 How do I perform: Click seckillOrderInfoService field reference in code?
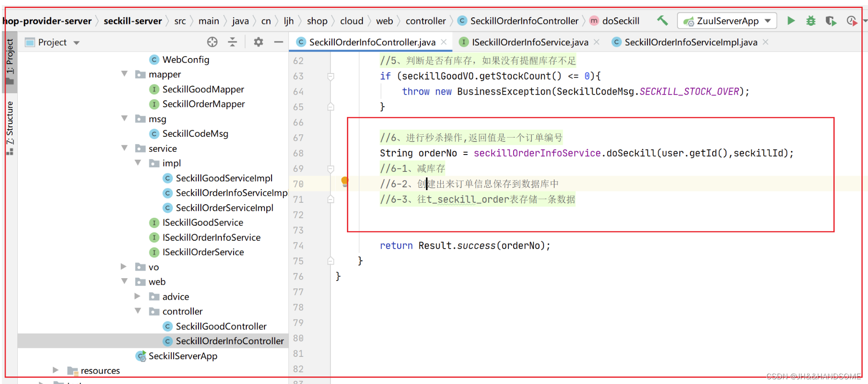click(537, 153)
